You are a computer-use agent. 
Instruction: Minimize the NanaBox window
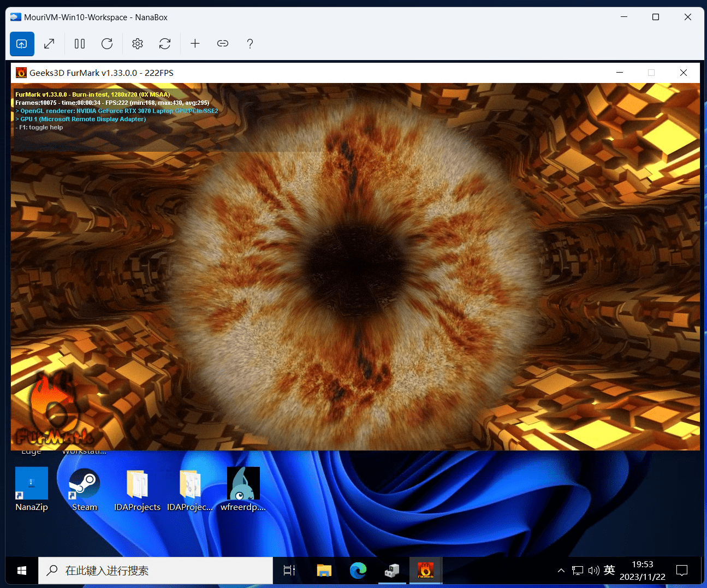coord(624,17)
